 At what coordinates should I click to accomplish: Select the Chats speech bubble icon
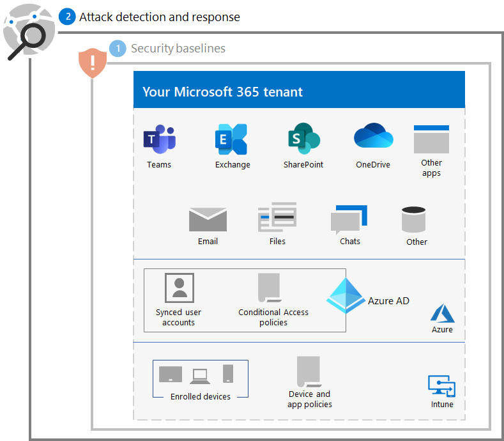tap(349, 219)
